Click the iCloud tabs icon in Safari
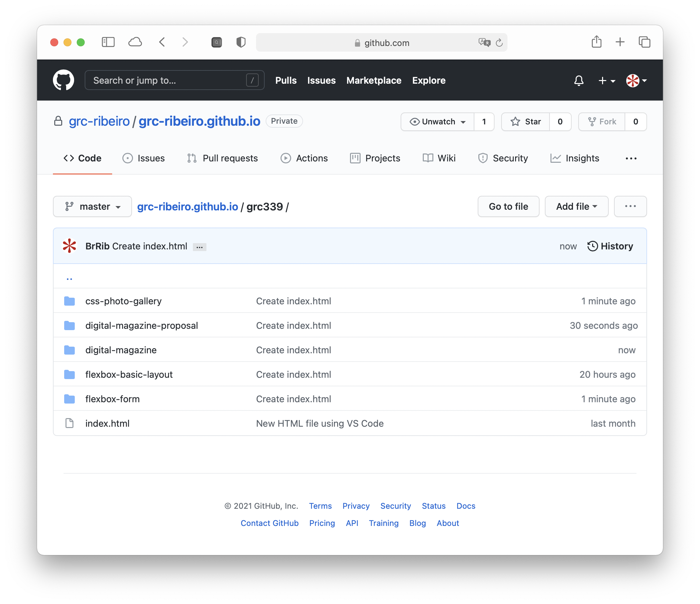700x604 pixels. point(135,42)
